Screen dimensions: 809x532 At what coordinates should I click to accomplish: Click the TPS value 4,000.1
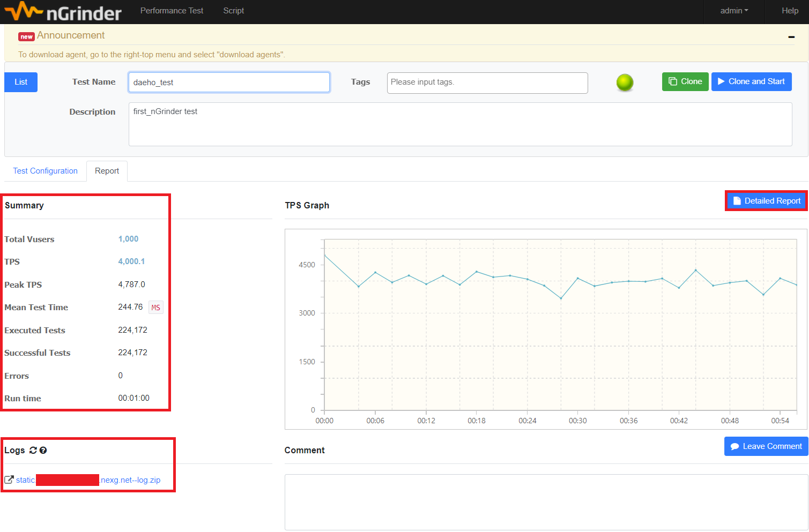coord(131,261)
